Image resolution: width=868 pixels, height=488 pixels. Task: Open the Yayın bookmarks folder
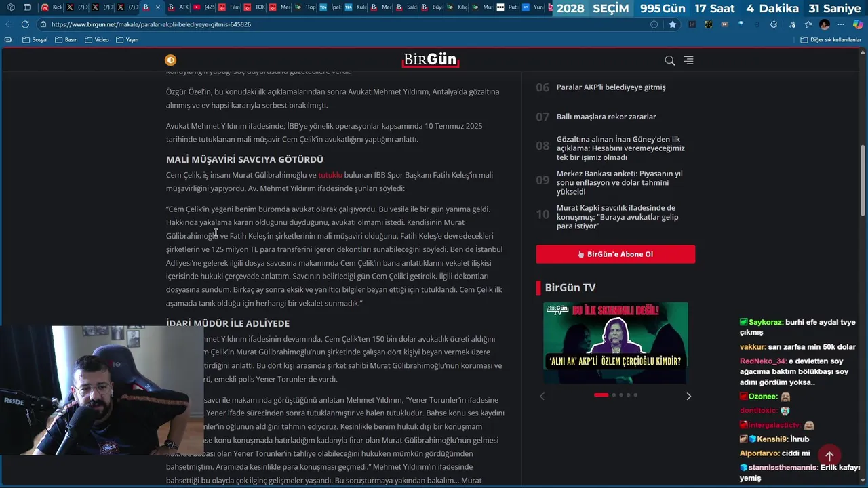coord(127,40)
